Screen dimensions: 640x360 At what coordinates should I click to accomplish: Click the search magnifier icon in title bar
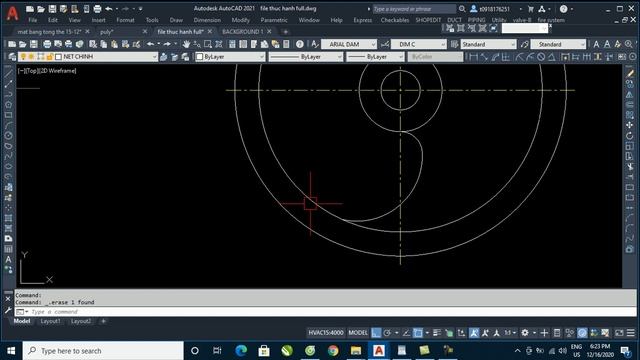click(x=462, y=9)
